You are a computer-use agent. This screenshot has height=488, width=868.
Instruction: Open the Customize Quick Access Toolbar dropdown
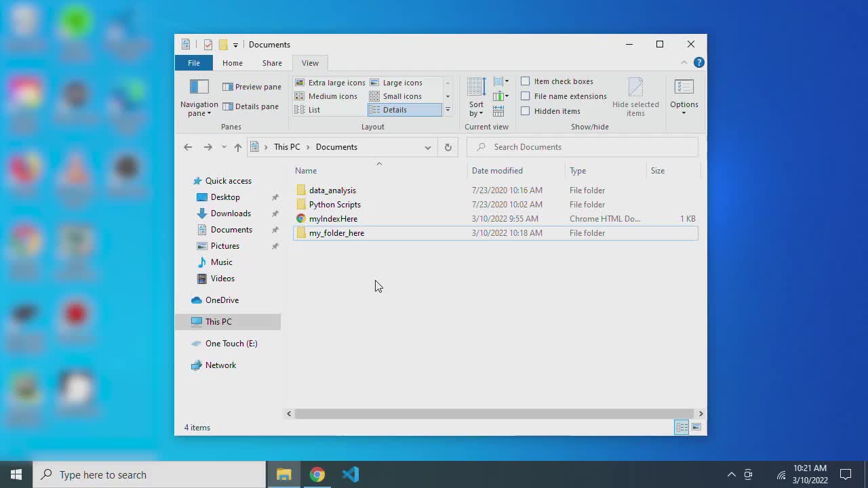click(x=235, y=45)
